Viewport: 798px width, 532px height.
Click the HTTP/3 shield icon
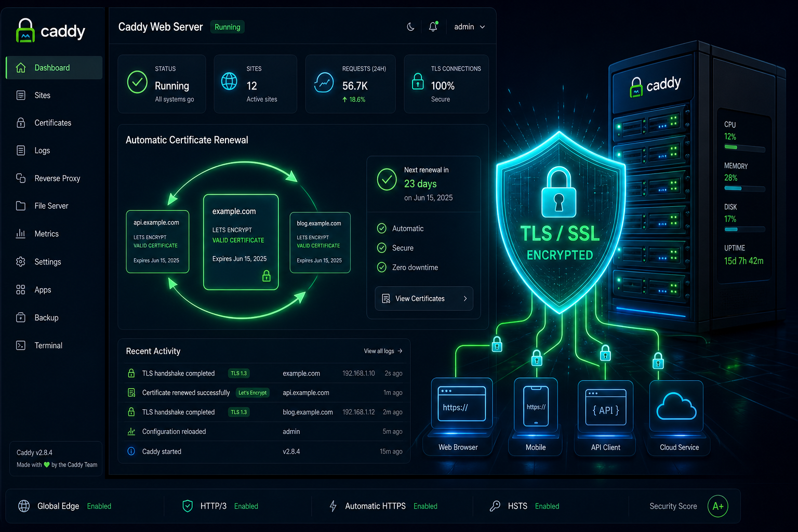pyautogui.click(x=188, y=506)
